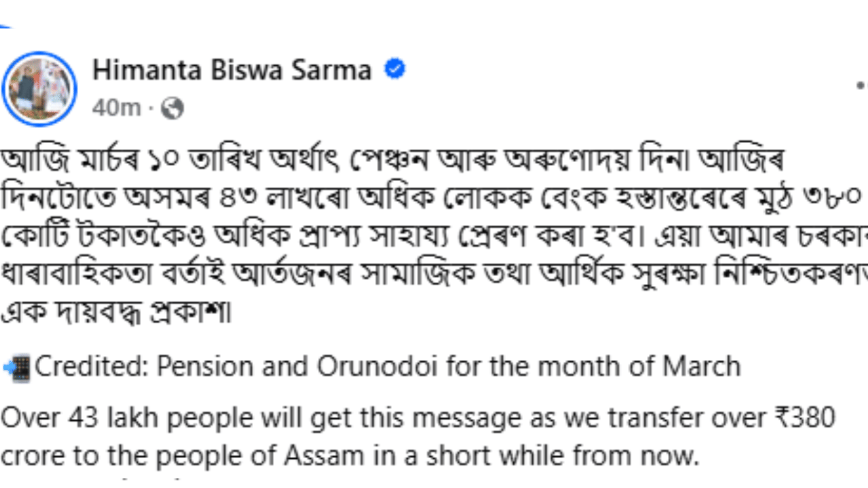The image size is (868, 488).
Task: Click the 40m post timestamp
Action: (116, 108)
